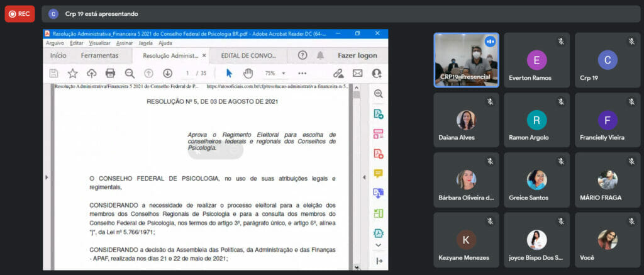Image resolution: width=644 pixels, height=275 pixels.
Task: Click the Fazer logon button
Action: [x=357, y=55]
